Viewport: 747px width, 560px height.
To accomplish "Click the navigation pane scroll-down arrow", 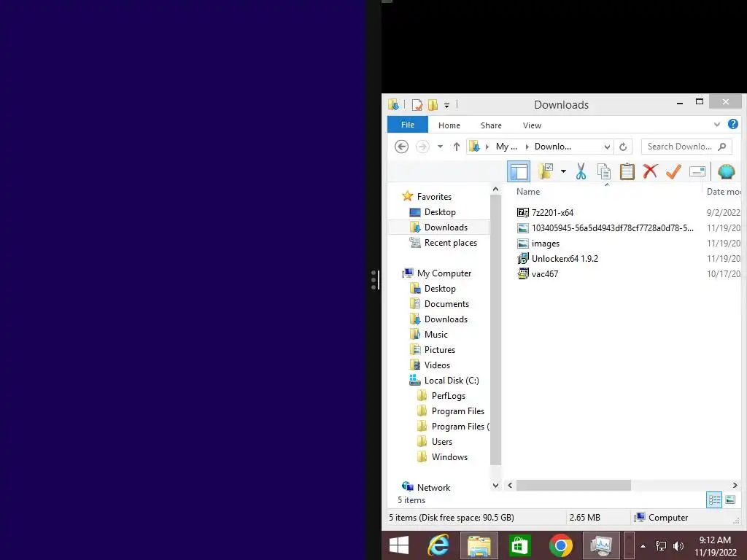I will (x=495, y=485).
